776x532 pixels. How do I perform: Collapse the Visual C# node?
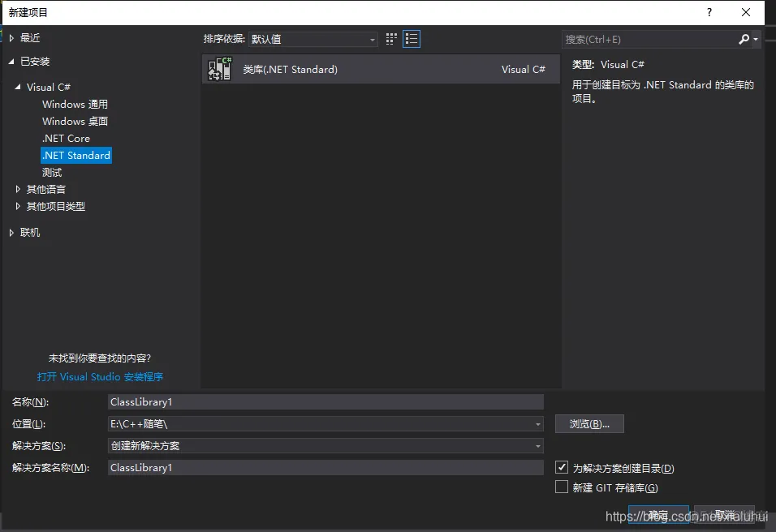click(18, 87)
